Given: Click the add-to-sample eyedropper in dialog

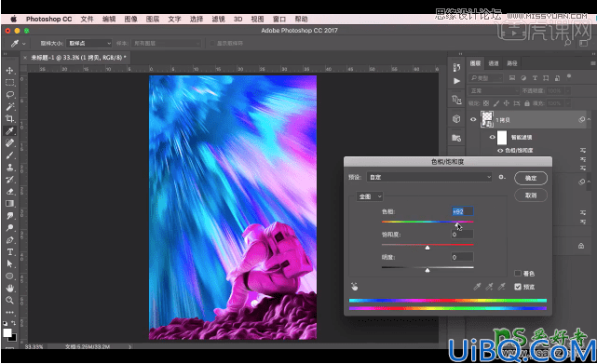Looking at the screenshot, I should tap(489, 287).
